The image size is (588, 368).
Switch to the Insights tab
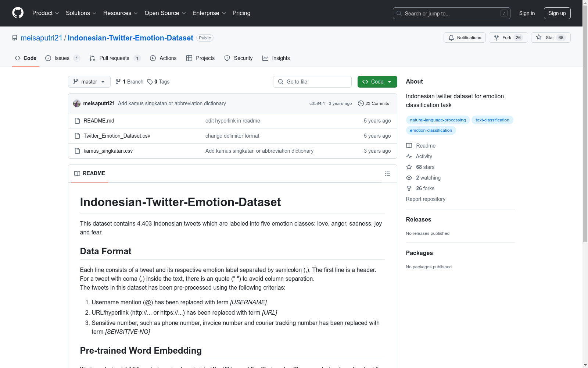coord(276,58)
